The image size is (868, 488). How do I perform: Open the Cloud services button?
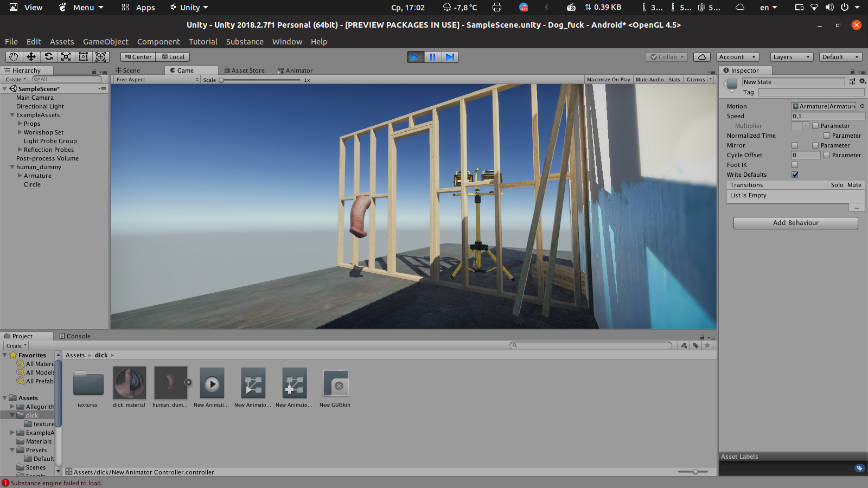coord(701,57)
